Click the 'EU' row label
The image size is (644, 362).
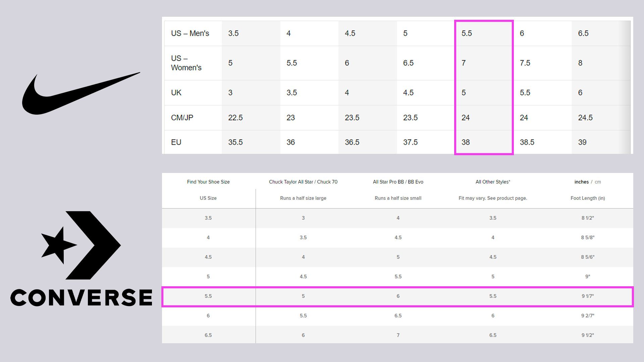pyautogui.click(x=176, y=142)
